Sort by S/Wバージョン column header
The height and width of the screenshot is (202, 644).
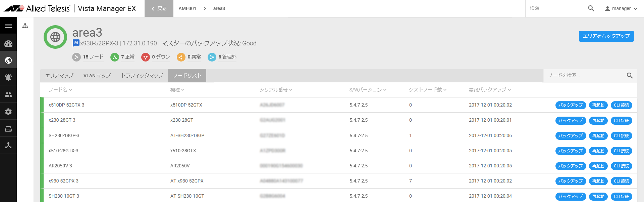[x=368, y=90]
